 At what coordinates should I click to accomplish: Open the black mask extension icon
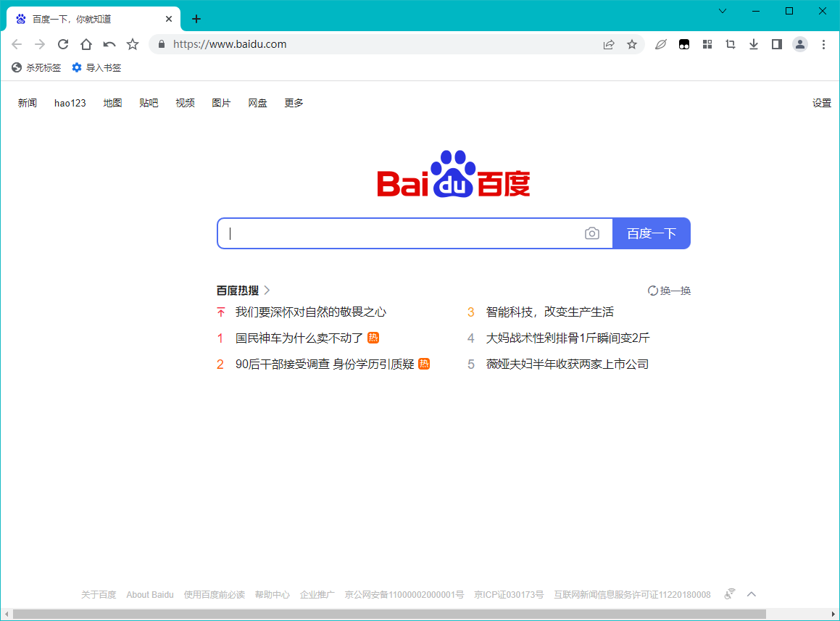[x=684, y=44]
